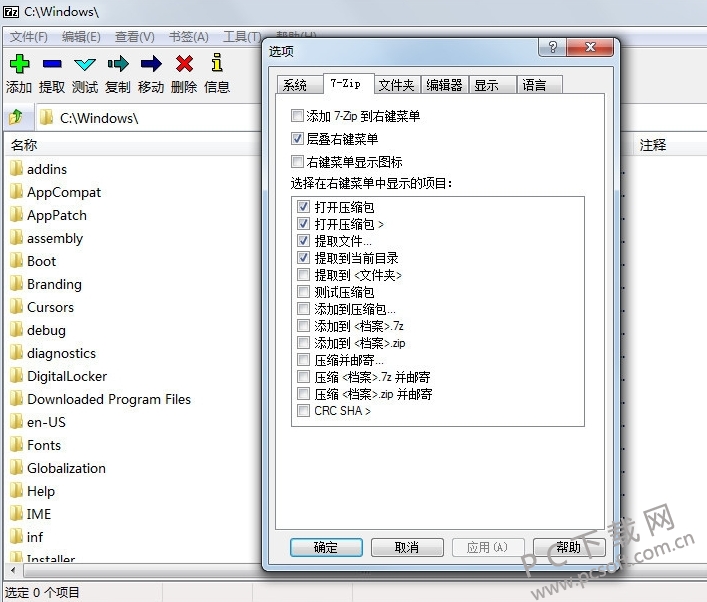The image size is (707, 602).
Task: Click the 7z application icon in title bar
Action: click(x=11, y=11)
